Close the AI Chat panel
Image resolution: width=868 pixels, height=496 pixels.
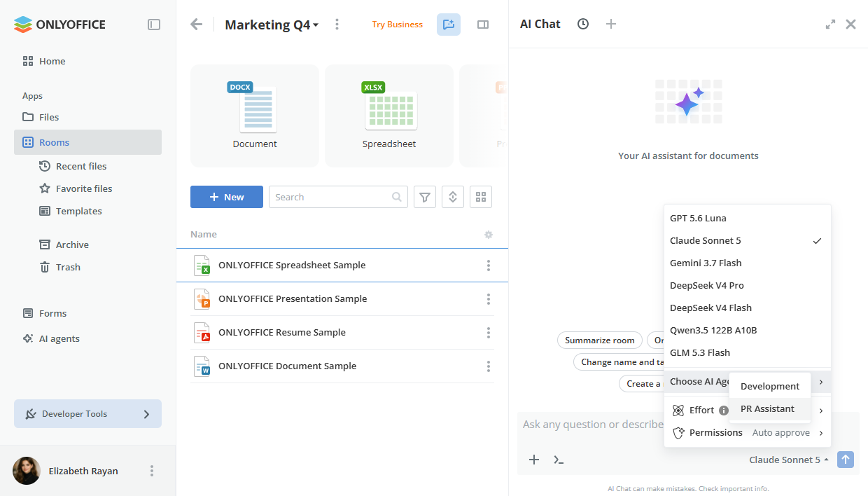(x=850, y=24)
